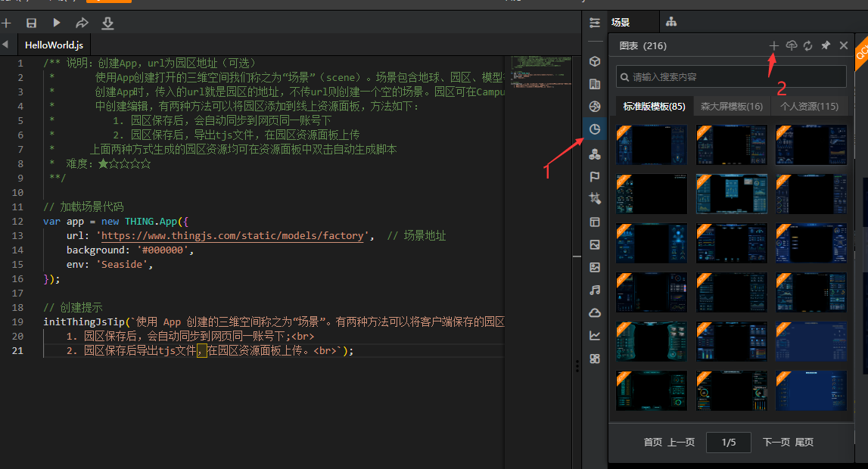Select the teal-framed template in fifth row
The height and width of the screenshot is (469, 868).
(652, 341)
